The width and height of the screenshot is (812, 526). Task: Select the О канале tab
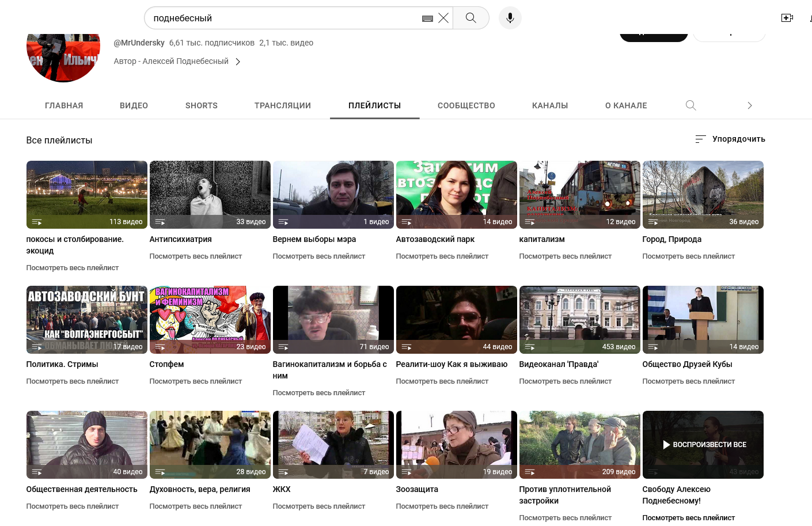coord(625,105)
